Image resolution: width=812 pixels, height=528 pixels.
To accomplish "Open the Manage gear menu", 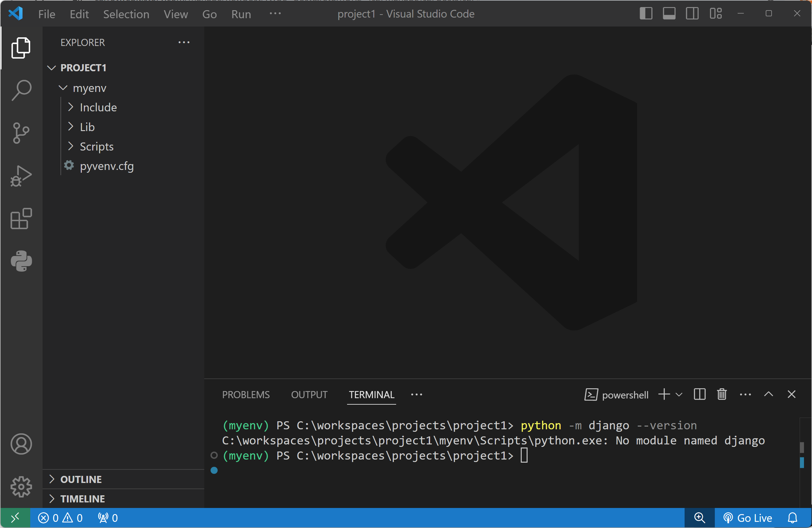I will point(21,486).
